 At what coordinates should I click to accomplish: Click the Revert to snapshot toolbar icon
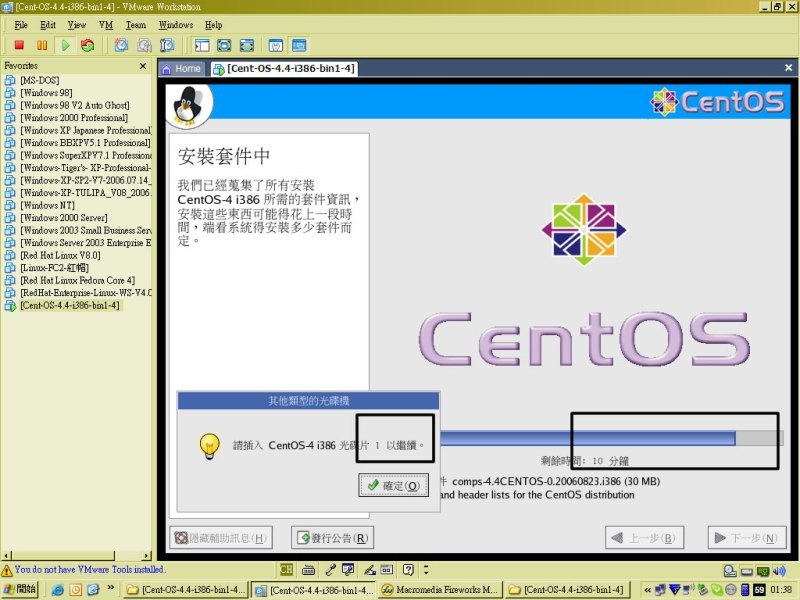pos(144,45)
